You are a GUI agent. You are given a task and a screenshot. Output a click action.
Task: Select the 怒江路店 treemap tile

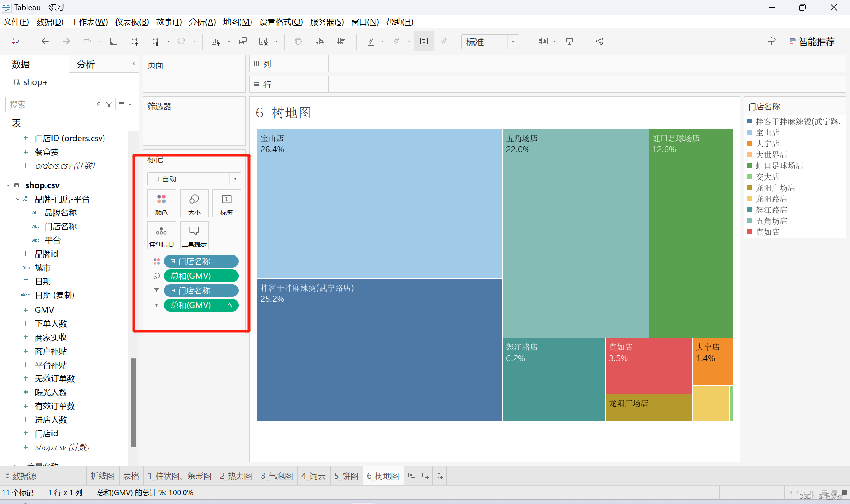pos(554,379)
